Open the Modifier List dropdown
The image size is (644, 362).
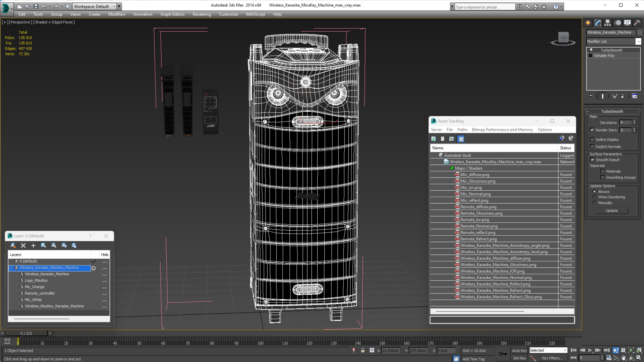coord(639,41)
